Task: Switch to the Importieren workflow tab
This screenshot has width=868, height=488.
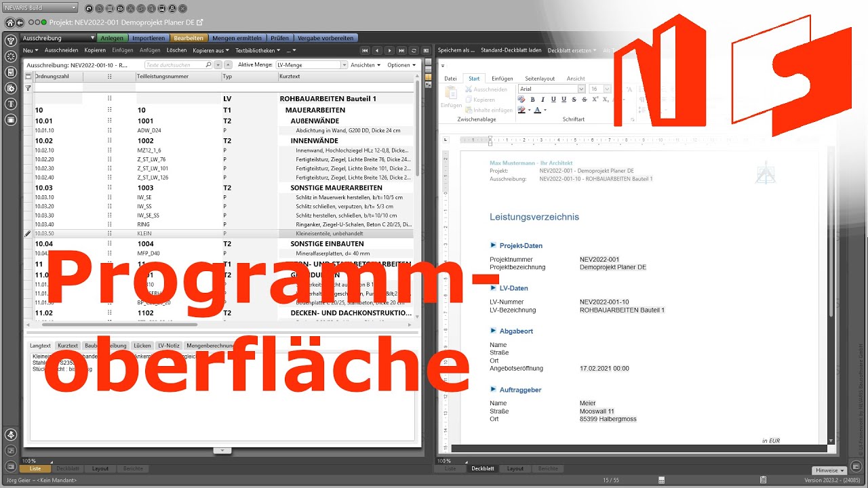Action: [x=149, y=38]
